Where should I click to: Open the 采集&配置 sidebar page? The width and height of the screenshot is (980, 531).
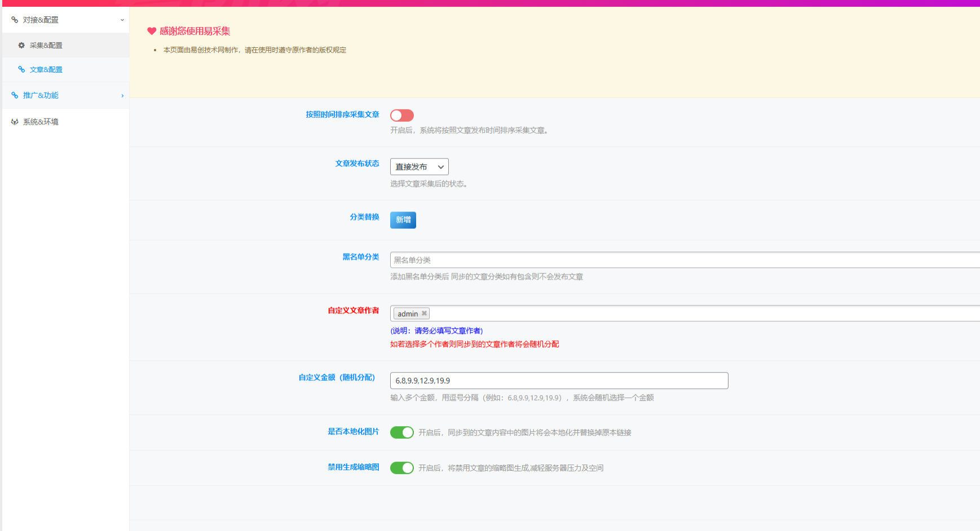click(46, 45)
